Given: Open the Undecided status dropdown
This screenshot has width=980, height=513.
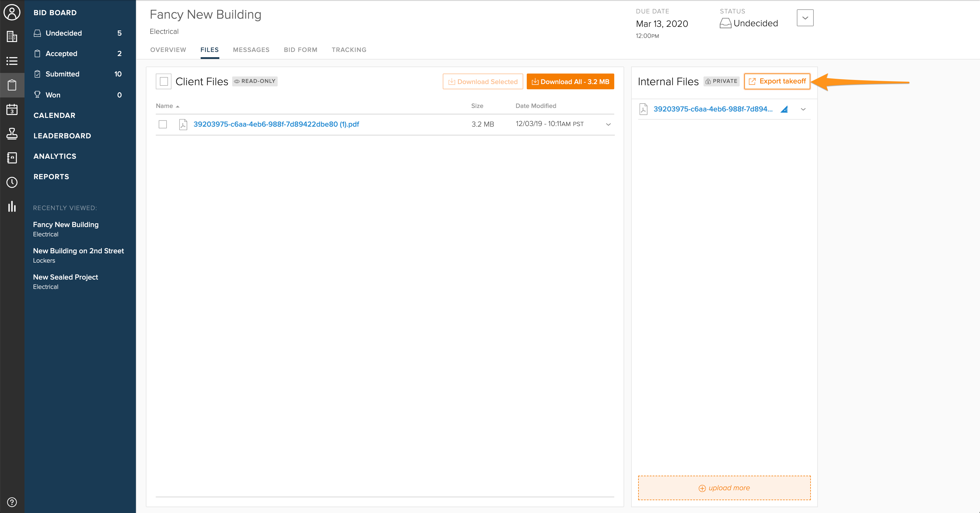Looking at the screenshot, I should click(805, 18).
